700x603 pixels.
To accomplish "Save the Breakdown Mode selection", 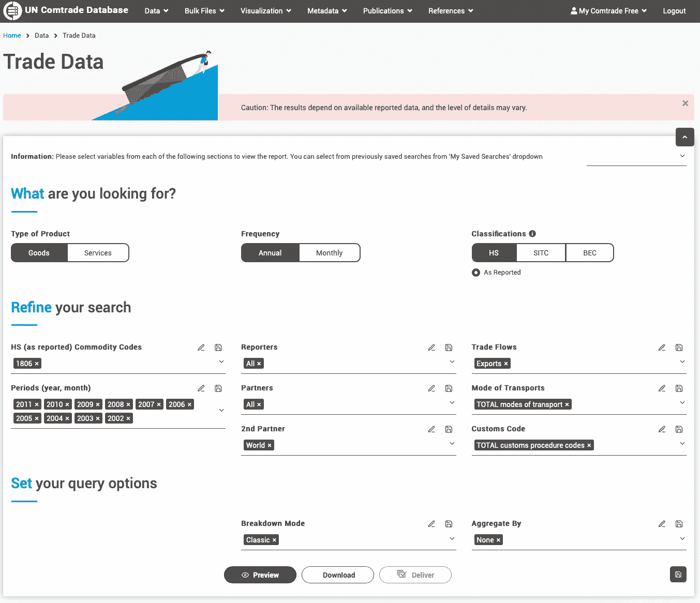I will coord(449,524).
